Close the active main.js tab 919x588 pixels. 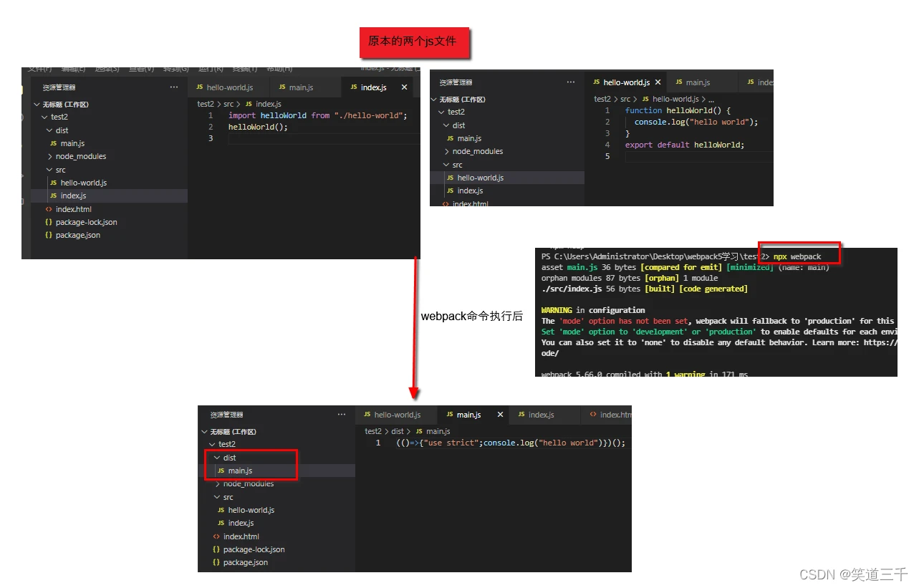point(500,415)
